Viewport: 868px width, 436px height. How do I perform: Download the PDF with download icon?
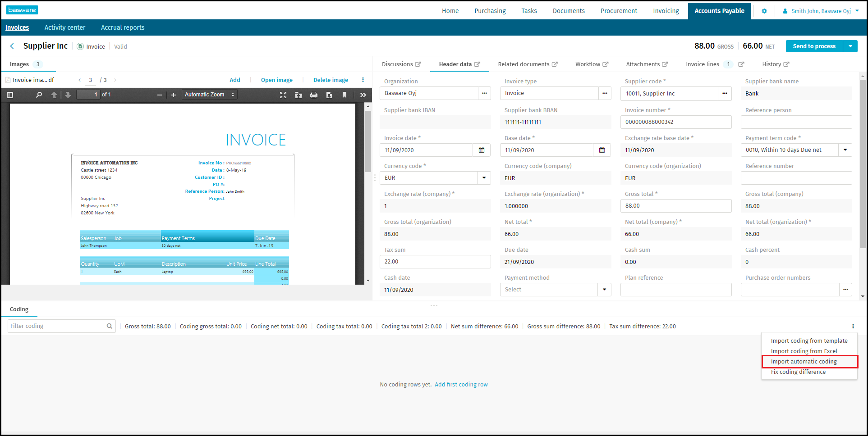click(x=329, y=95)
